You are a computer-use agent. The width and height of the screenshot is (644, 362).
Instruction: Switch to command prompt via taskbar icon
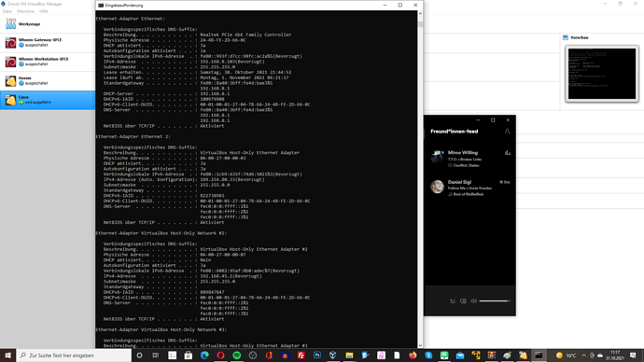click(539, 355)
